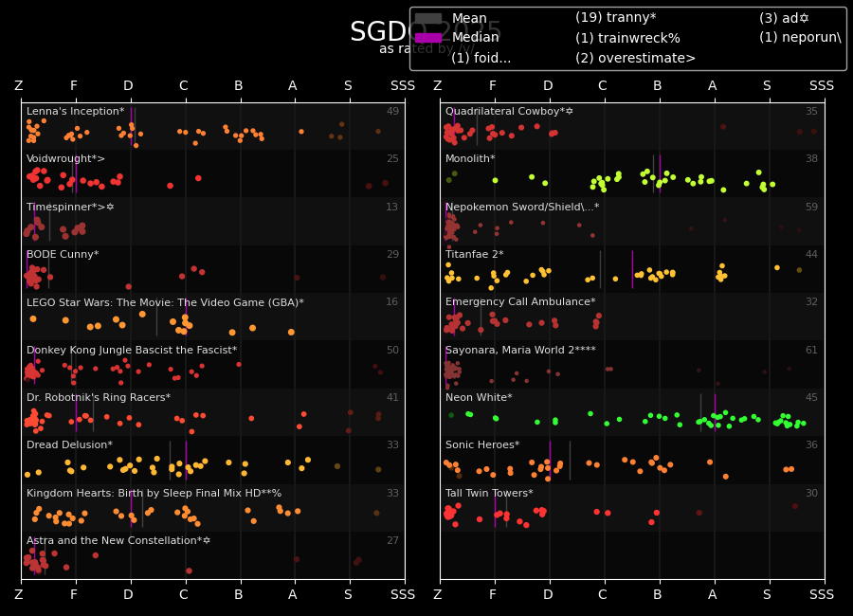Viewport: 853px width, 616px height.
Task: Click vote count 44 in Titanfae 2 row
Action: [x=811, y=254]
